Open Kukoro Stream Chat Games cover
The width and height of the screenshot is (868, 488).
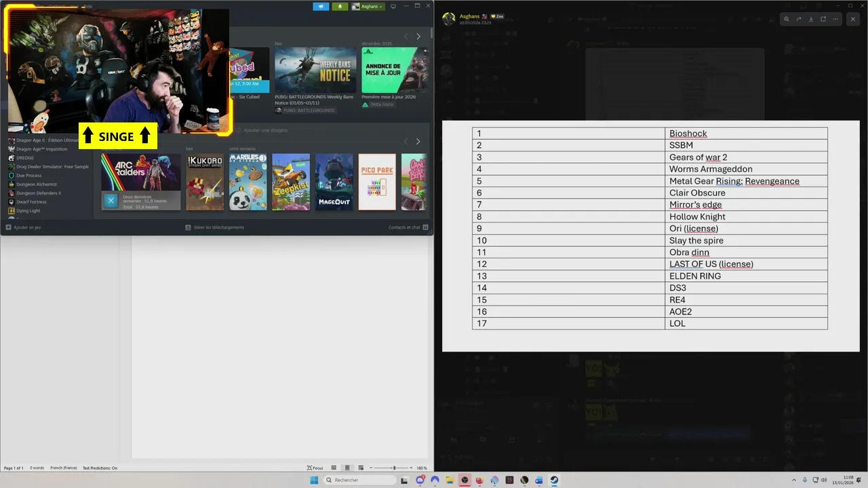pyautogui.click(x=205, y=182)
